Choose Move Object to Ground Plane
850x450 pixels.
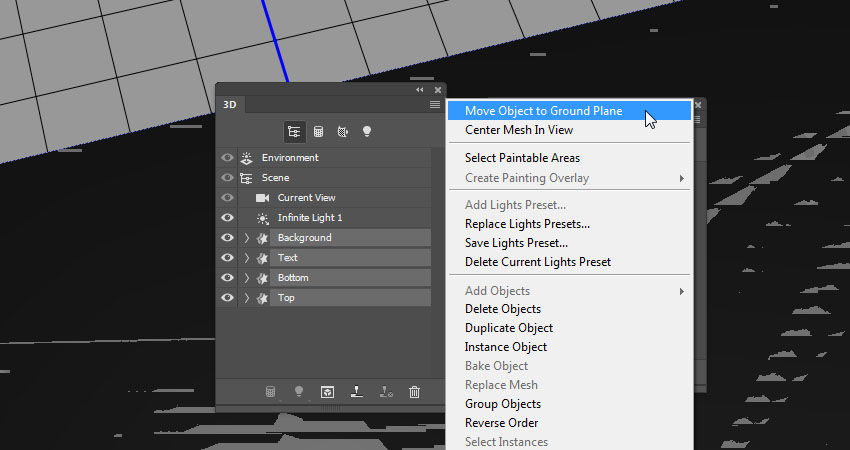click(569, 111)
